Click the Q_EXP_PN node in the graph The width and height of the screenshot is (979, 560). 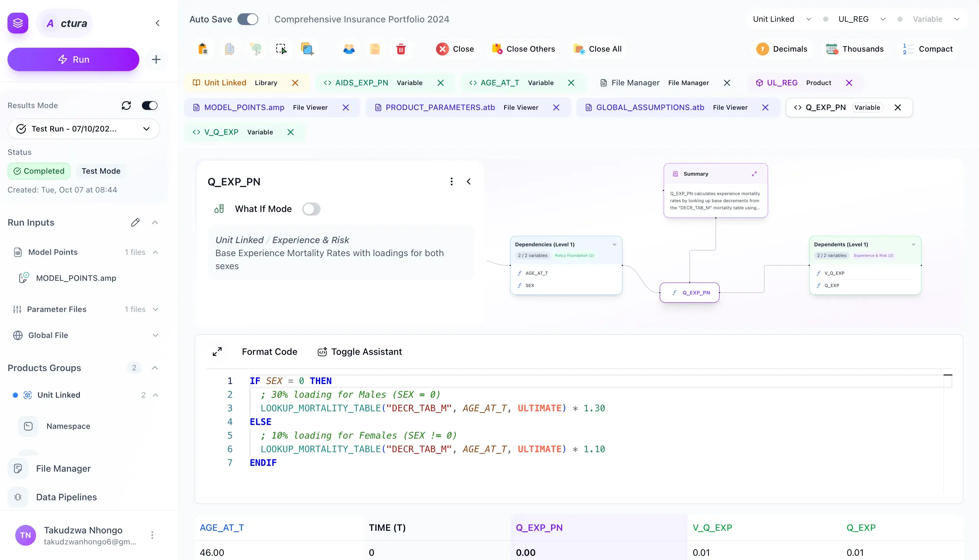(x=690, y=293)
